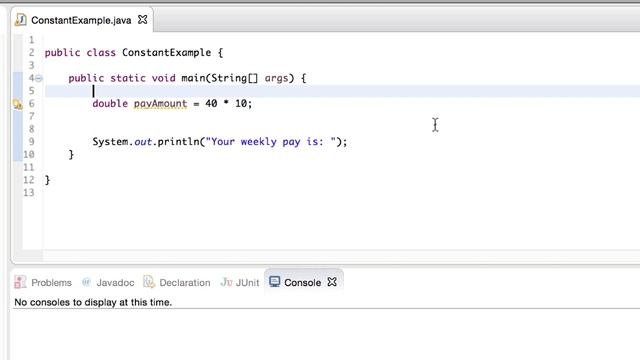Click the payAmount variable name
The image size is (640, 360).
[x=160, y=104]
